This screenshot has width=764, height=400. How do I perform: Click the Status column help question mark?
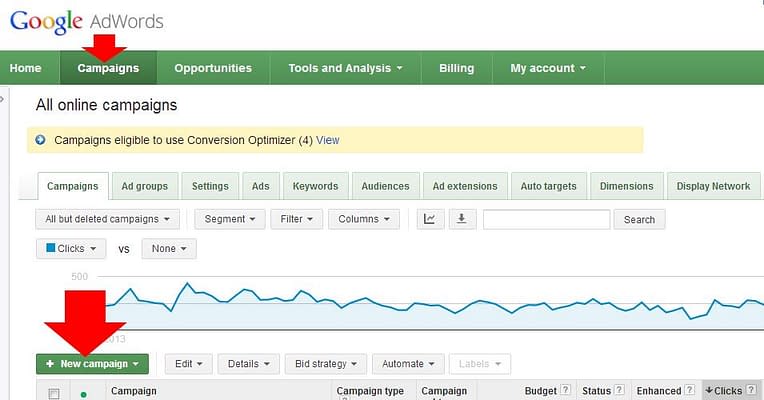pos(619,390)
